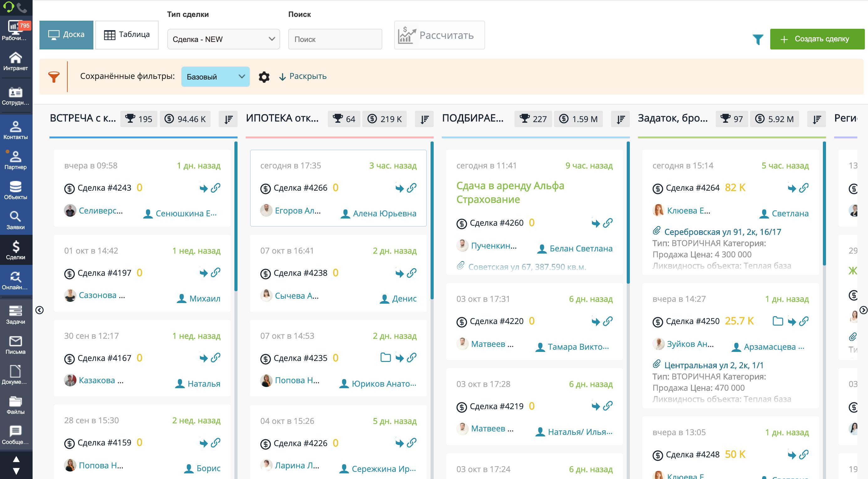Open Сотрудники section in sidebar

coord(15,96)
